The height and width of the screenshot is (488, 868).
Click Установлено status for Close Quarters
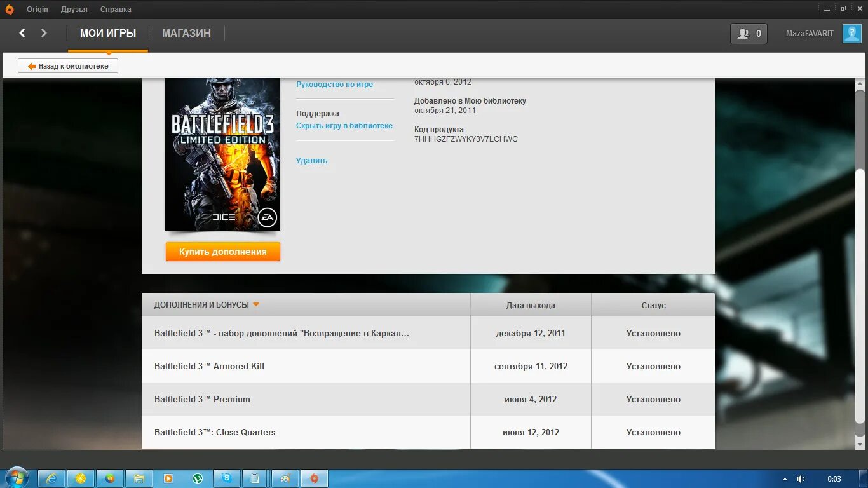point(653,432)
